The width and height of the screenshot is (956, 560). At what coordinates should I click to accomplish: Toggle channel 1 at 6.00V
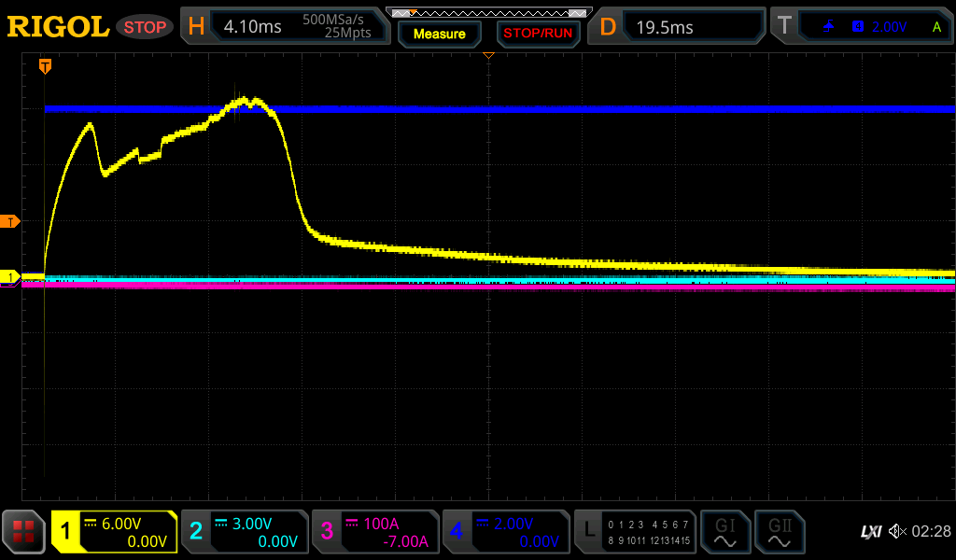[x=114, y=532]
